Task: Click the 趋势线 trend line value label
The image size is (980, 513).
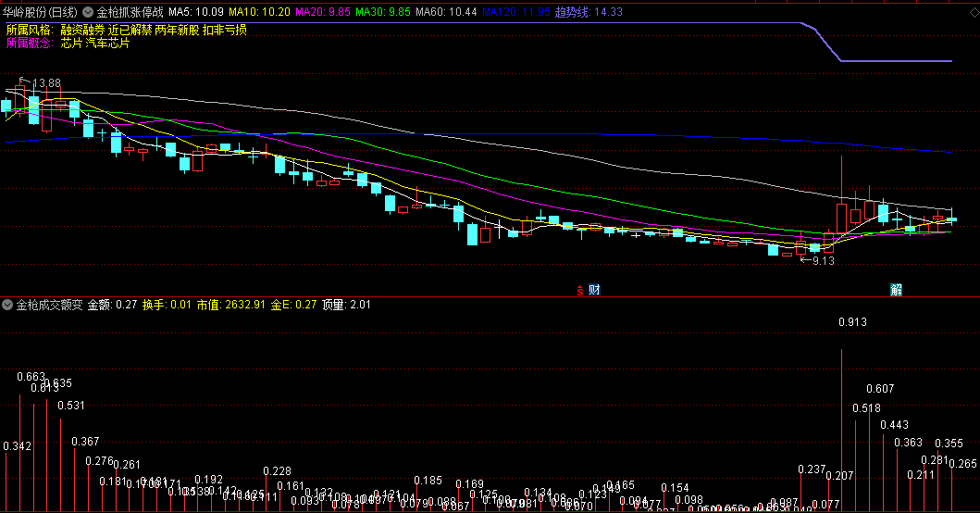Action: click(x=589, y=13)
